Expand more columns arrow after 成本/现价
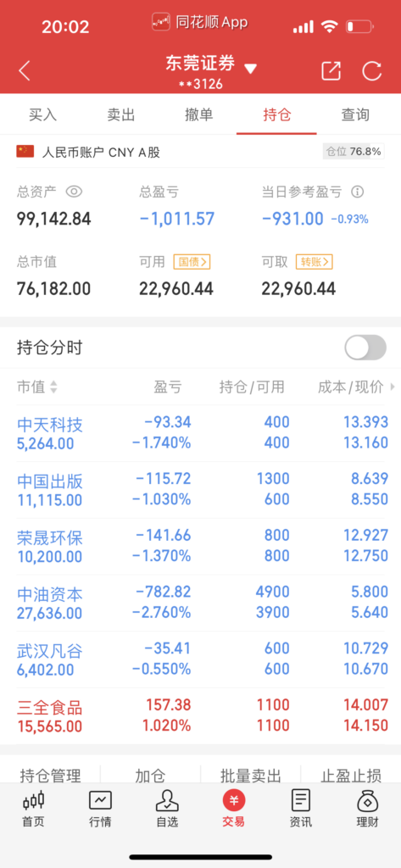This screenshot has height=868, width=401. point(393,387)
